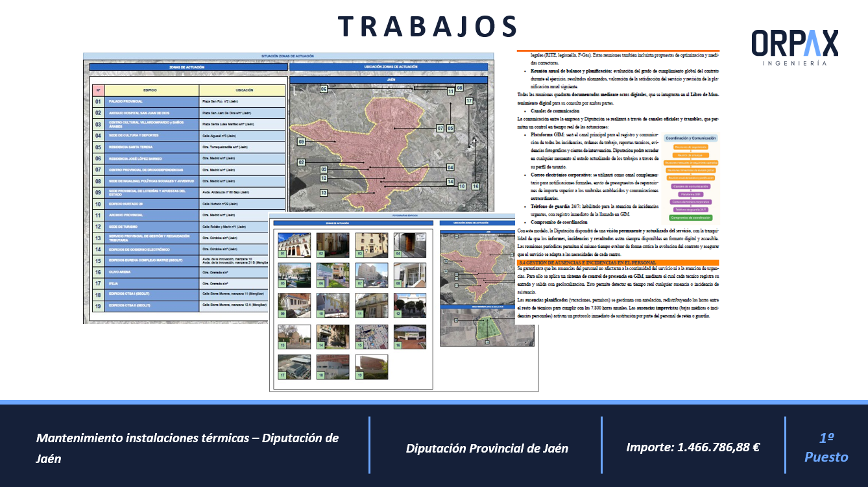Click the orange 3.4 GESTIÓN DE AUSENCIAS heading
The width and height of the screenshot is (868, 487).
pyautogui.click(x=618, y=262)
